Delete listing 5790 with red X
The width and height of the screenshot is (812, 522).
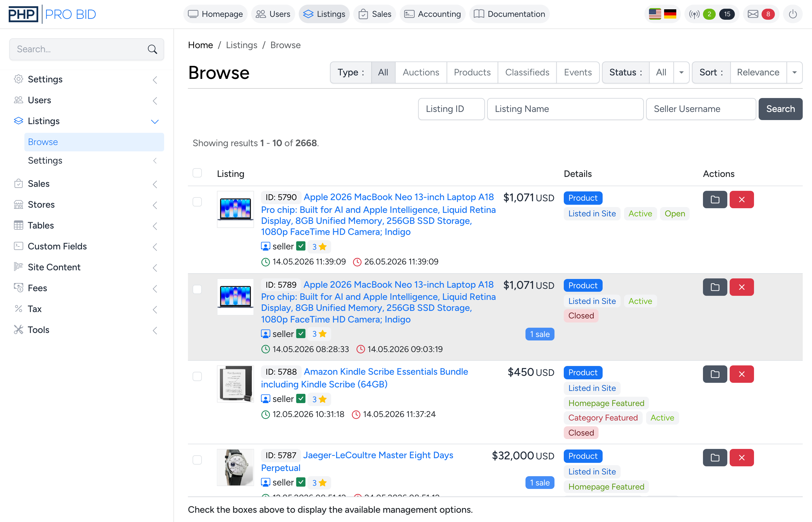742,199
